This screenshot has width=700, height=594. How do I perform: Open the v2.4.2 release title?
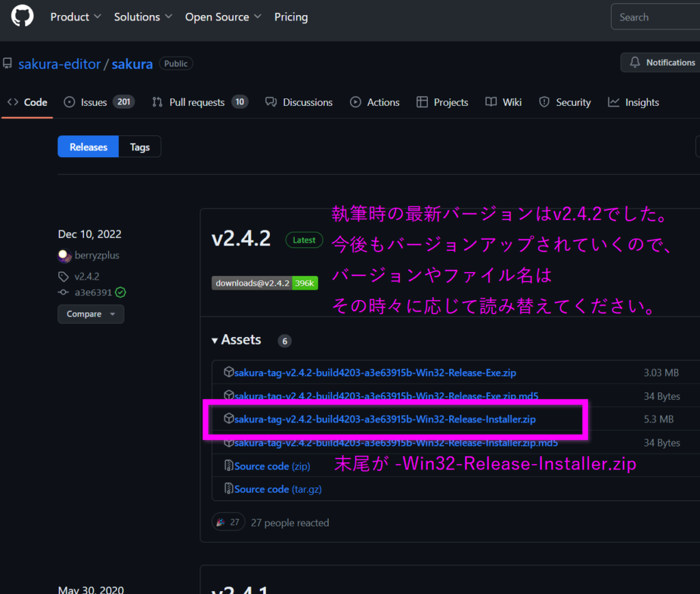(x=241, y=238)
